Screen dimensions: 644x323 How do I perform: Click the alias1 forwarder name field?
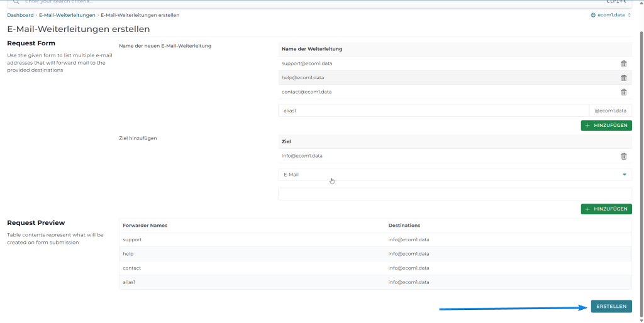tap(433, 111)
